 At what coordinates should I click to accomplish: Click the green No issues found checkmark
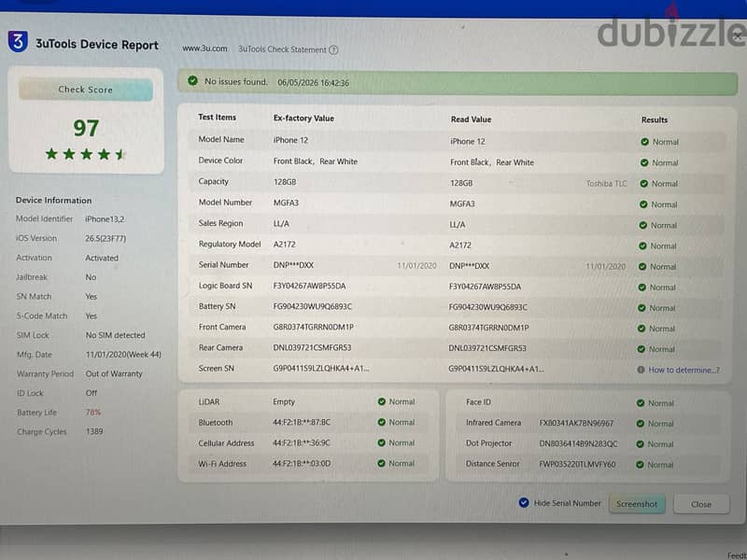pos(192,81)
